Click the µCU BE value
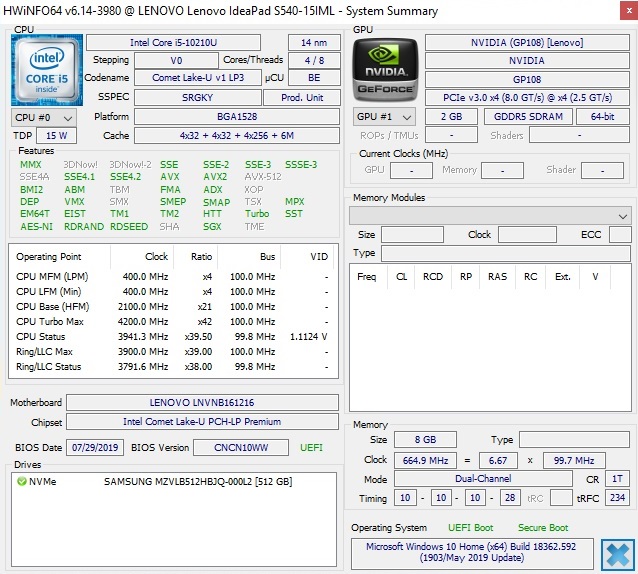This screenshot has height=574, width=638. click(x=314, y=78)
